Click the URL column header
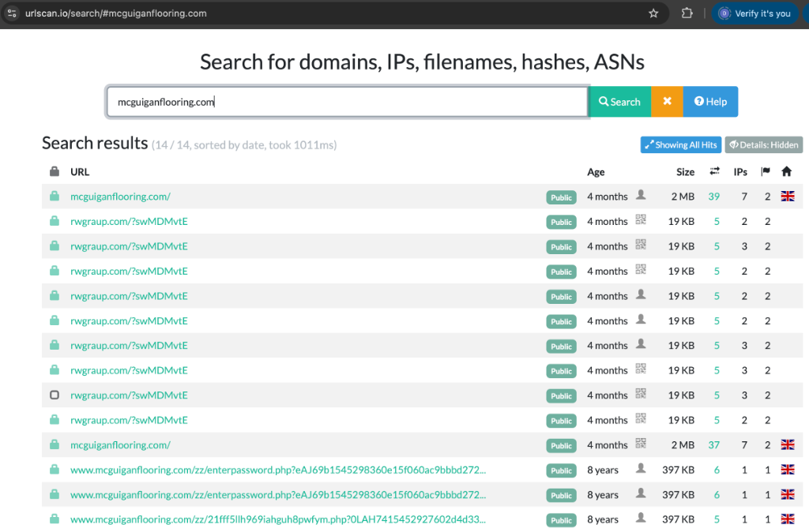Image resolution: width=809 pixels, height=532 pixels. (80, 171)
